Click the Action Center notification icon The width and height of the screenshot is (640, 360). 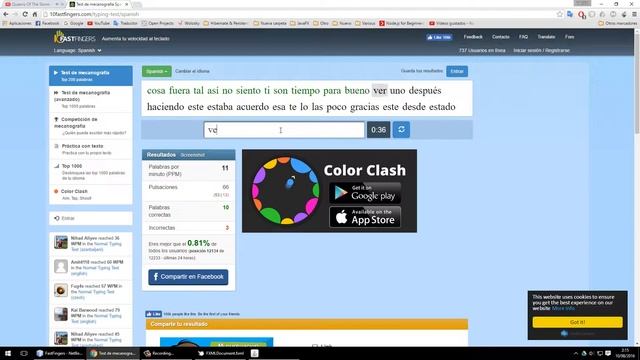pos(608,353)
